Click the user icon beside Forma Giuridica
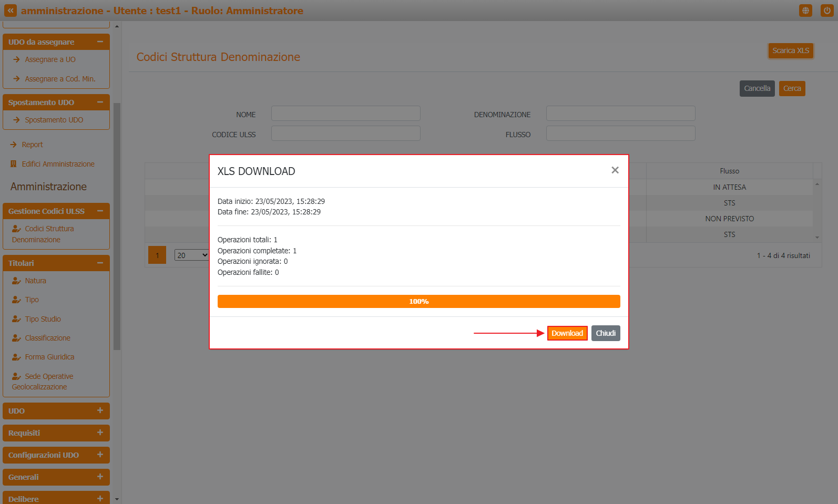The image size is (838, 504). 16,357
